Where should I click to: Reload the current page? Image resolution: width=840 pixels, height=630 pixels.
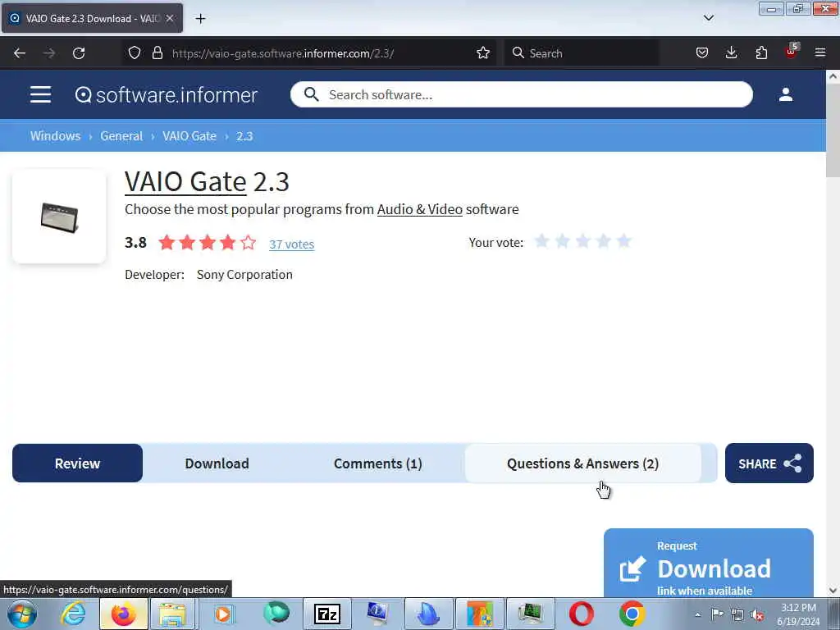coord(79,53)
